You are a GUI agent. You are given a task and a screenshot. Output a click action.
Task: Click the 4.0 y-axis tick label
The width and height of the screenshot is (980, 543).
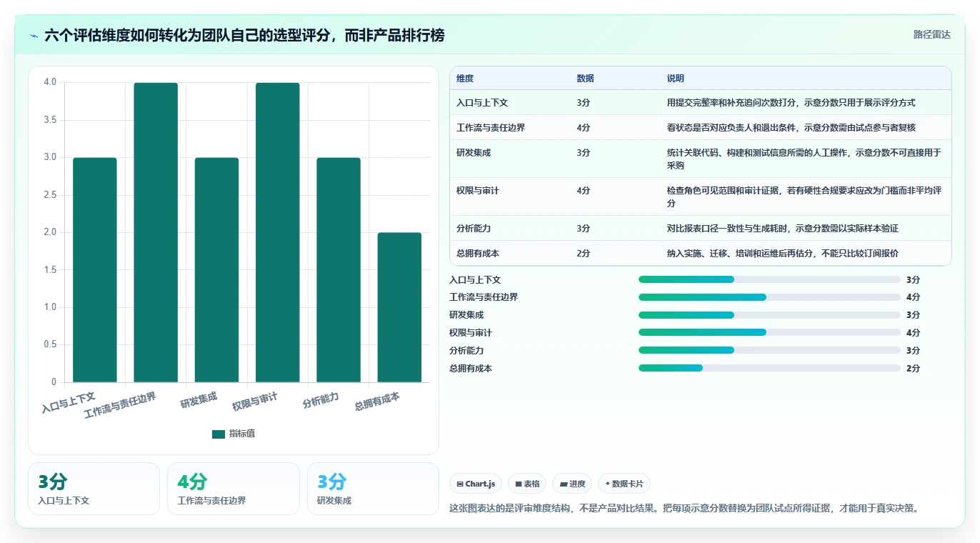50,82
